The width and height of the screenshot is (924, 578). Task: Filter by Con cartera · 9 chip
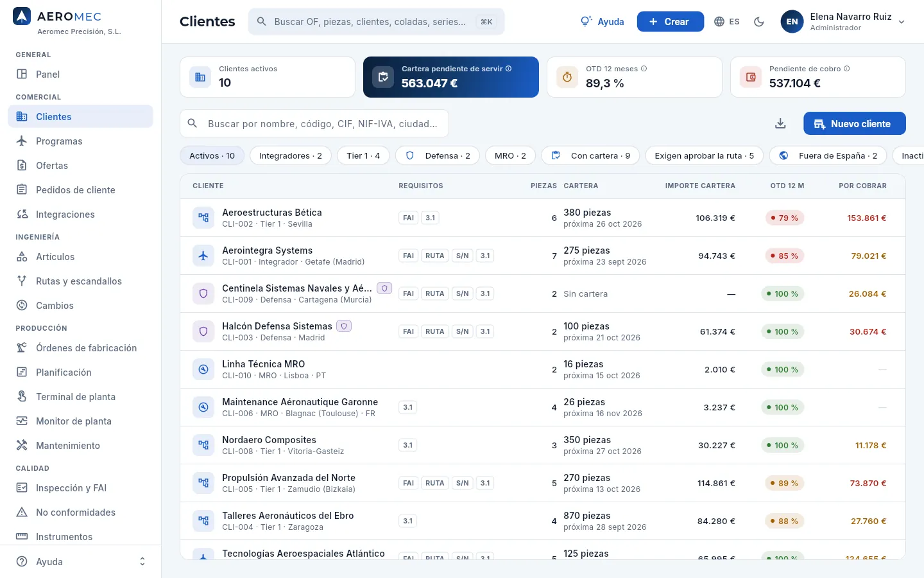click(590, 155)
